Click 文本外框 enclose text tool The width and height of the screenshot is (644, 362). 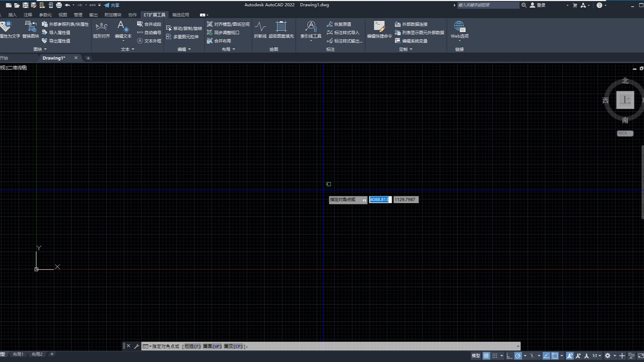tap(149, 41)
